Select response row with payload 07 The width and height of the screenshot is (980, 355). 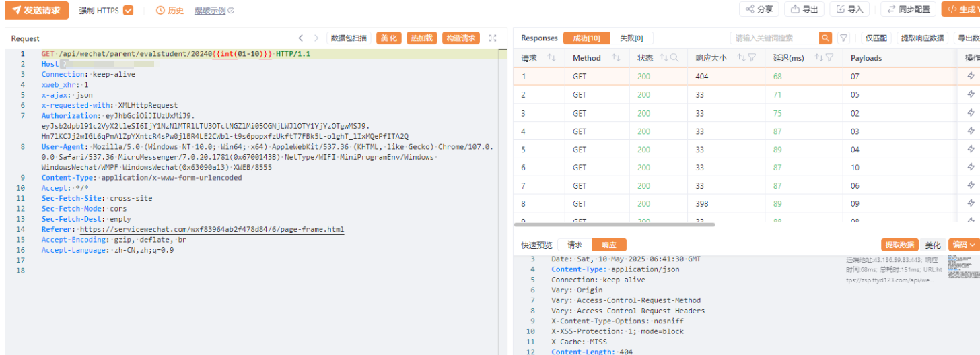pos(746,76)
